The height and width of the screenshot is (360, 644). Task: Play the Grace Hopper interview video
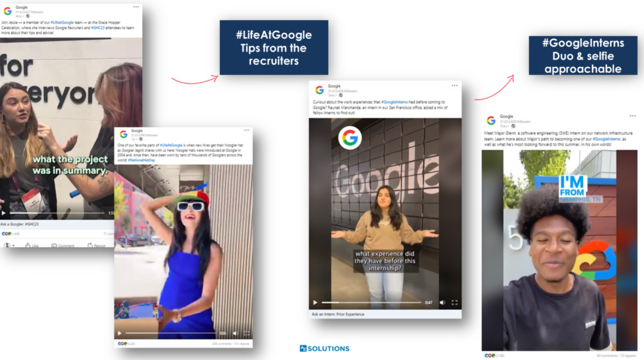(x=3, y=213)
